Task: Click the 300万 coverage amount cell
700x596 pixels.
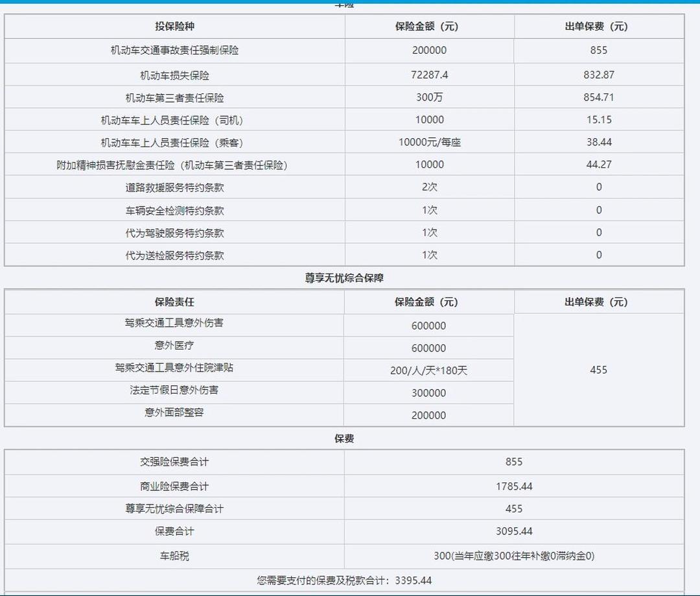Action: pyautogui.click(x=429, y=97)
